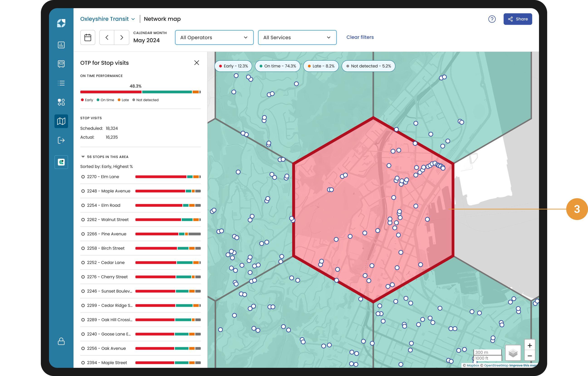Click the lock icon in sidebar
This screenshot has width=588, height=376.
[61, 341]
